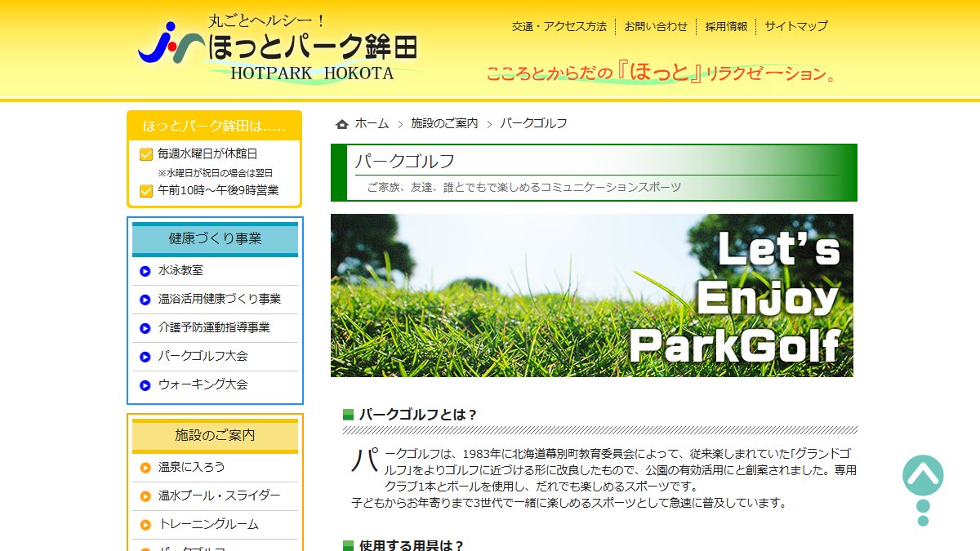Click checkmark beside 午前10時～午後9時営業

[146, 191]
